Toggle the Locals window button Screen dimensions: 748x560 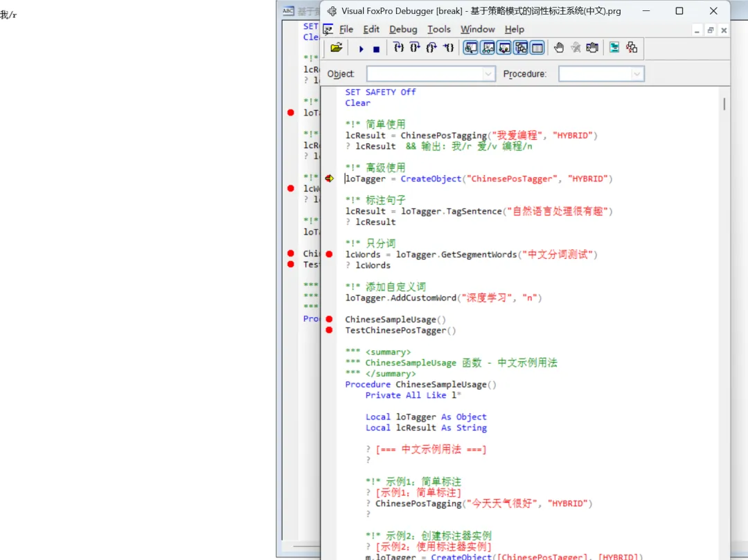pyautogui.click(x=504, y=48)
